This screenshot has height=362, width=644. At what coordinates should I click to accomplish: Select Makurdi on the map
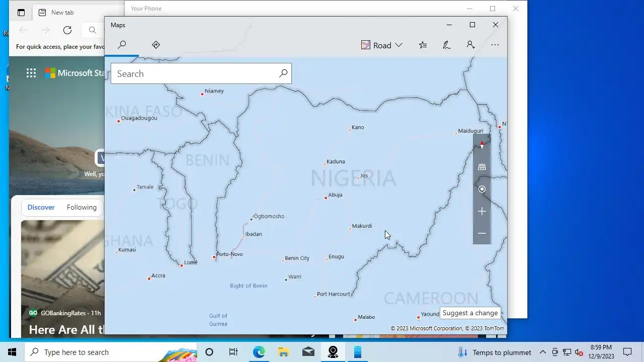(x=362, y=226)
